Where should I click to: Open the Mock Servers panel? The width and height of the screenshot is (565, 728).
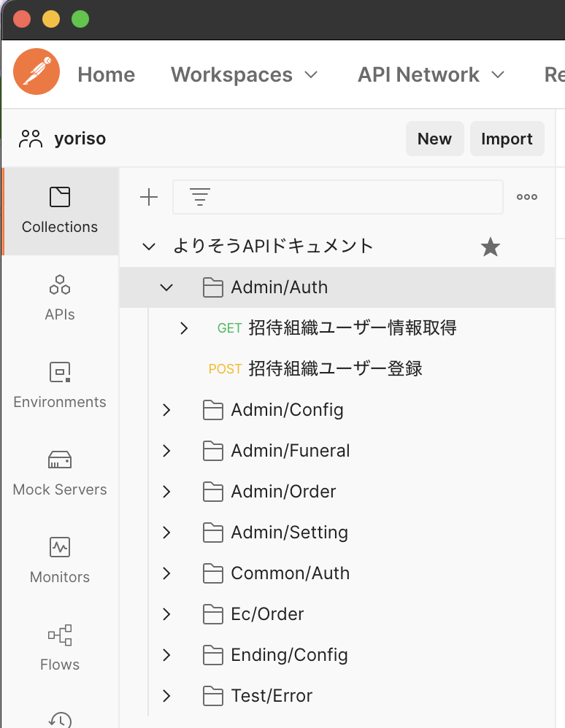pyautogui.click(x=59, y=473)
